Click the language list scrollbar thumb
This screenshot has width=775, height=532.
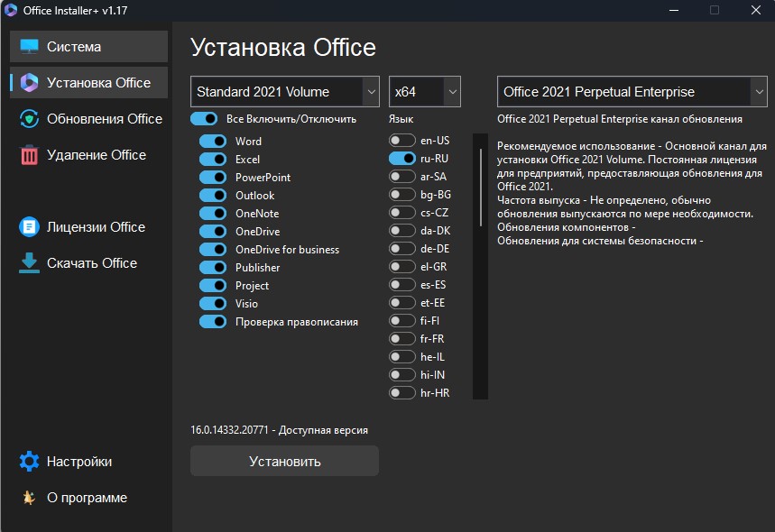pos(480,188)
